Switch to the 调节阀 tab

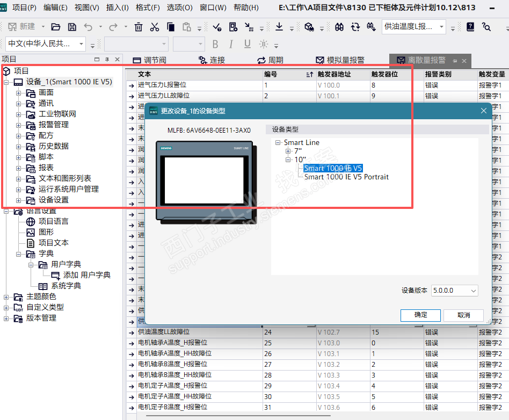(150, 60)
